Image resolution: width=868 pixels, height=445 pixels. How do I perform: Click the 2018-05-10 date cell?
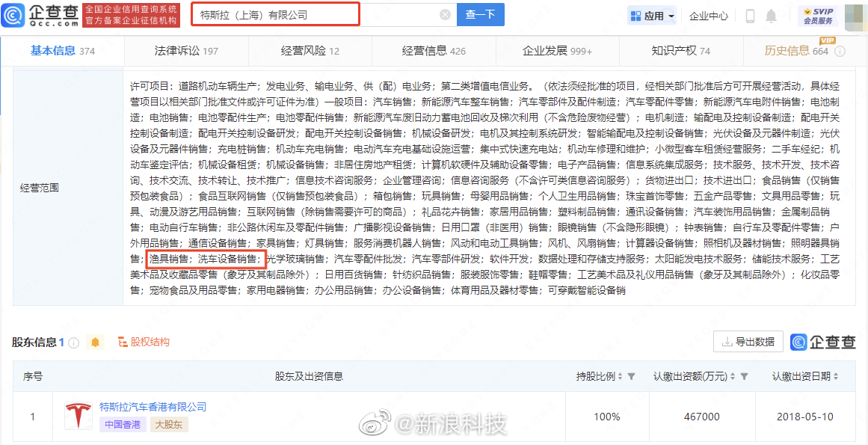[805, 417]
